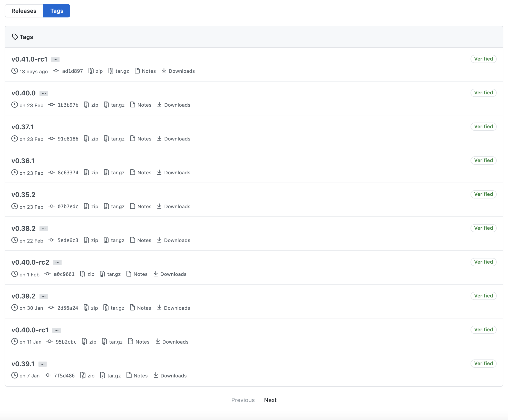This screenshot has width=508, height=420.
Task: Click the Verified badge for v0.37.1
Action: (x=483, y=126)
